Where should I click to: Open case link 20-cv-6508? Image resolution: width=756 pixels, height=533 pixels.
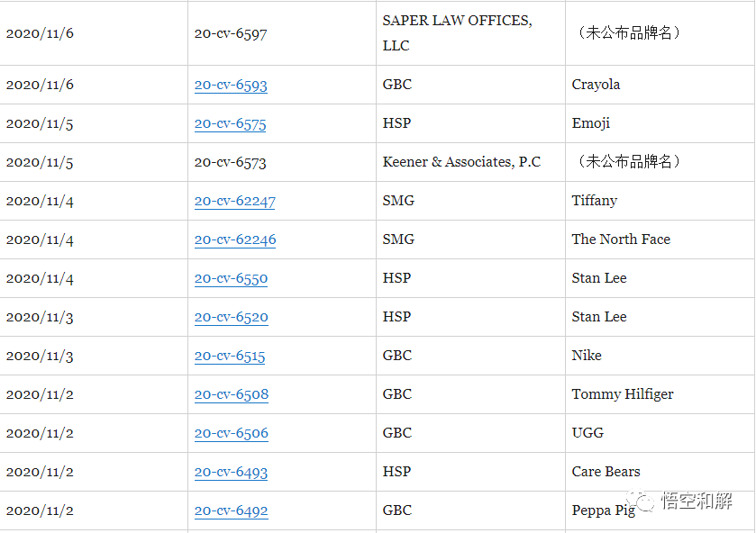pos(232,394)
